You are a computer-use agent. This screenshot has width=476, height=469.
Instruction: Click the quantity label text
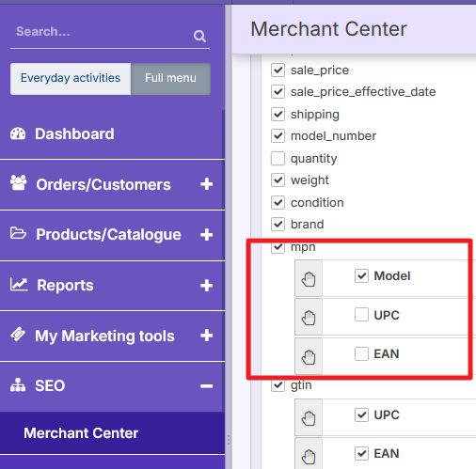[313, 159]
